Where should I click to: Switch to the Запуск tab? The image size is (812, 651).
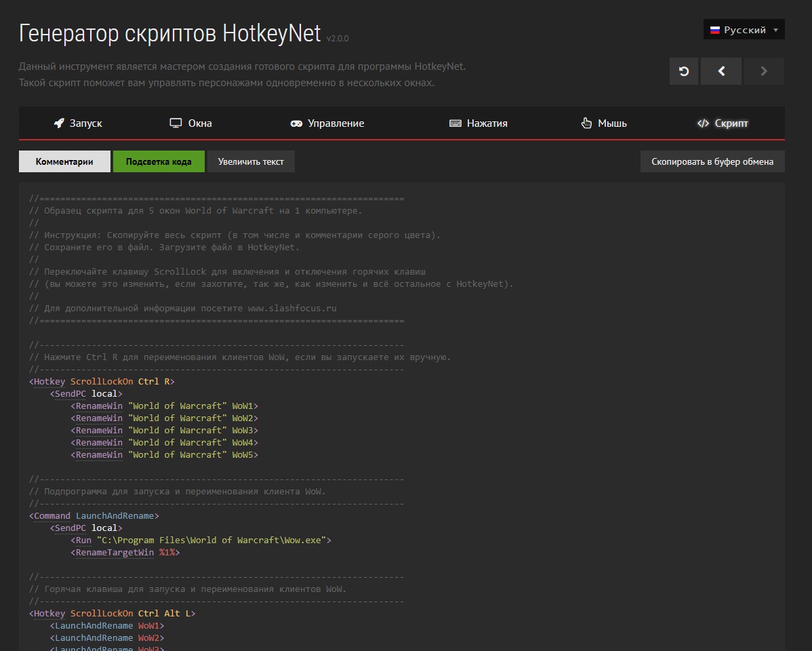(x=78, y=123)
